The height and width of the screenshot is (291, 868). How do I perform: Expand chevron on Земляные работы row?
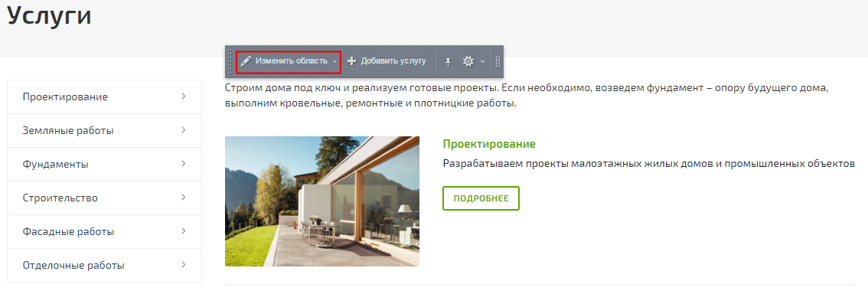[x=184, y=130]
